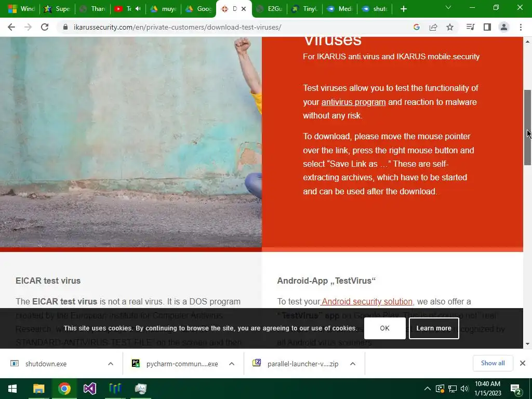
Task: Switch to the Wind tab
Action: click(22, 9)
